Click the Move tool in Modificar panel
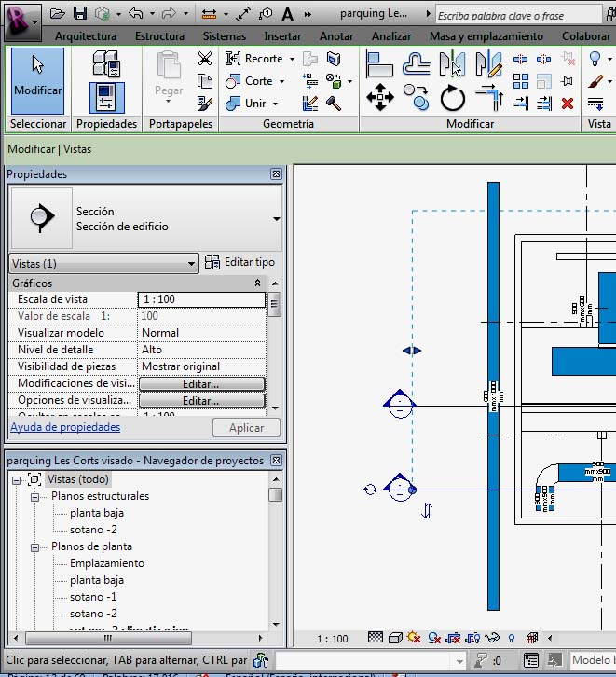 click(379, 96)
